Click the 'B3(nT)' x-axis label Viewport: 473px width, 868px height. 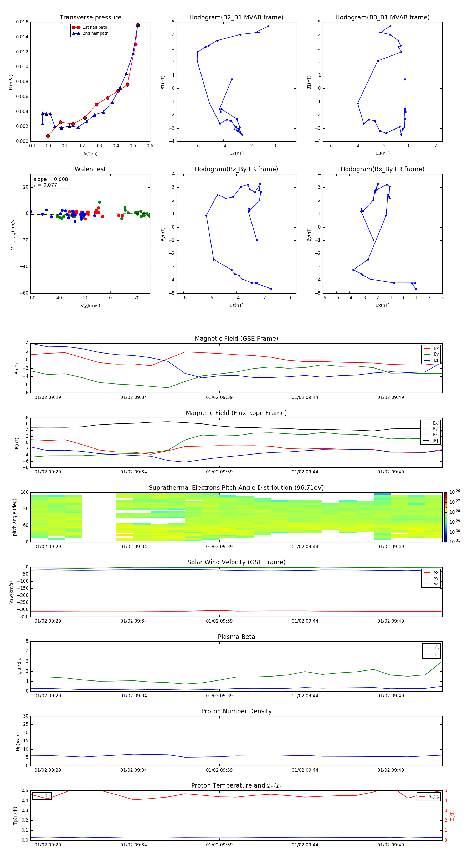pos(382,153)
